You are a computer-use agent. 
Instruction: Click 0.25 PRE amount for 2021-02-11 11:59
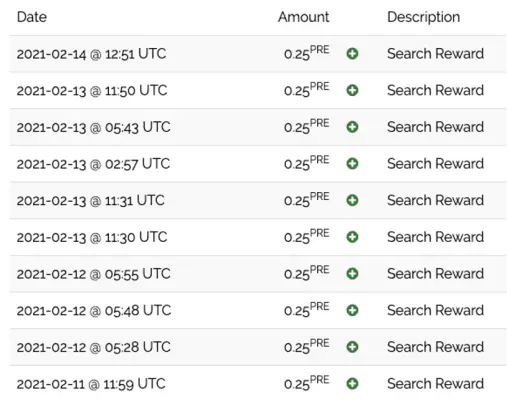(x=307, y=383)
